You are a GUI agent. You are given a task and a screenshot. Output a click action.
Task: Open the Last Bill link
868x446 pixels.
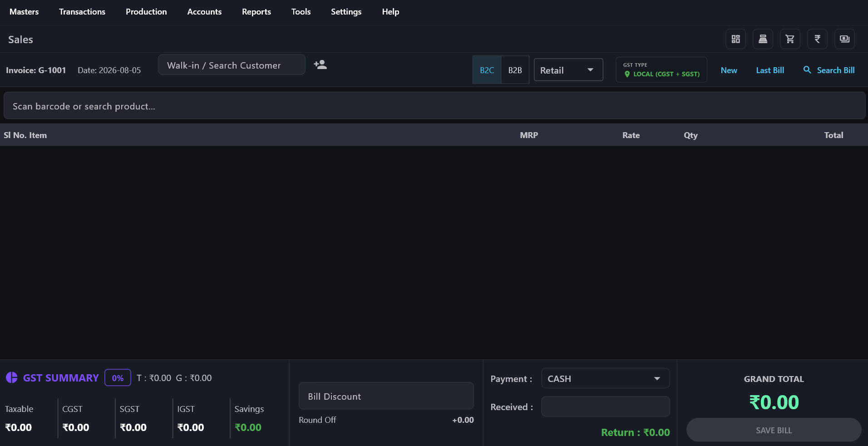tap(770, 70)
